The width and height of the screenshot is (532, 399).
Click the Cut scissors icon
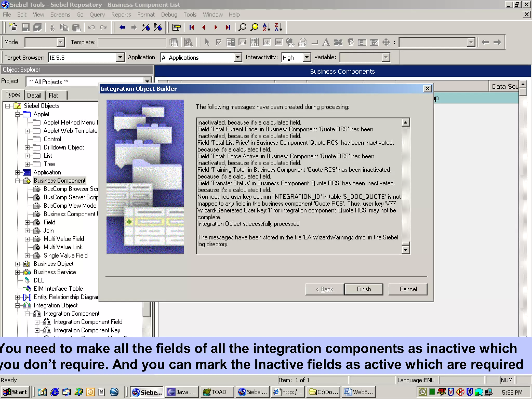click(x=52, y=27)
